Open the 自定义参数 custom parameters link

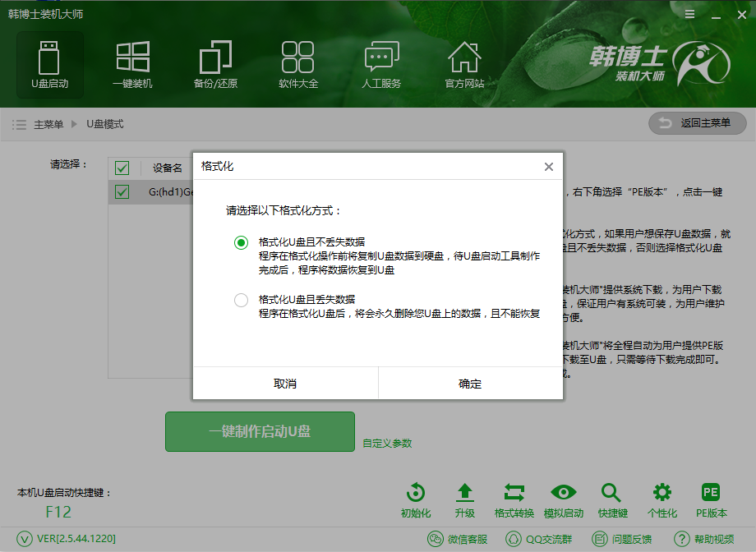(x=386, y=443)
